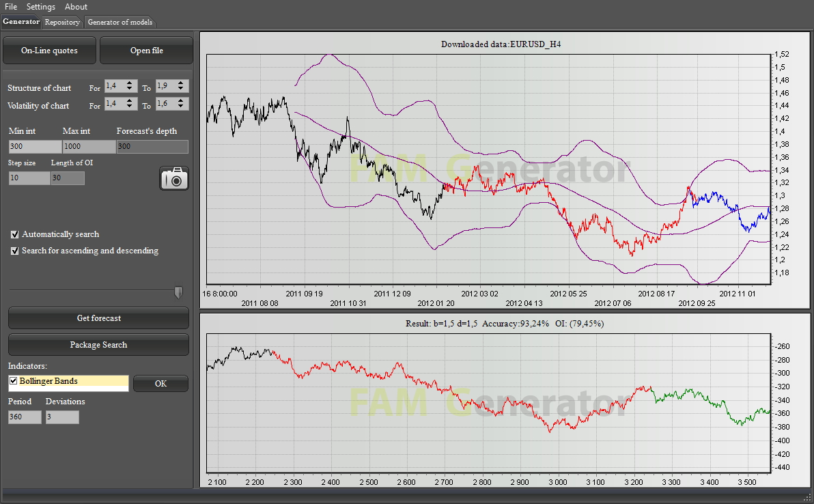Click the Bollinger Period input field
The width and height of the screenshot is (814, 504).
tap(25, 417)
